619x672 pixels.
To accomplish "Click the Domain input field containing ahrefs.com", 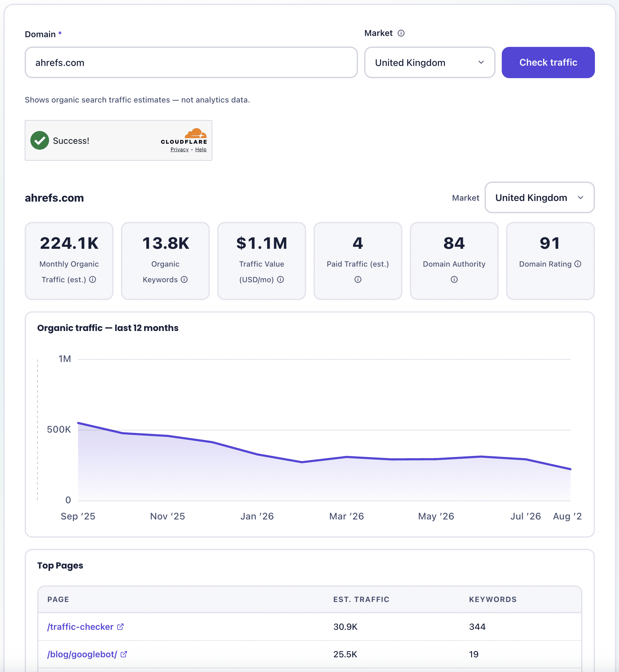I will [191, 63].
